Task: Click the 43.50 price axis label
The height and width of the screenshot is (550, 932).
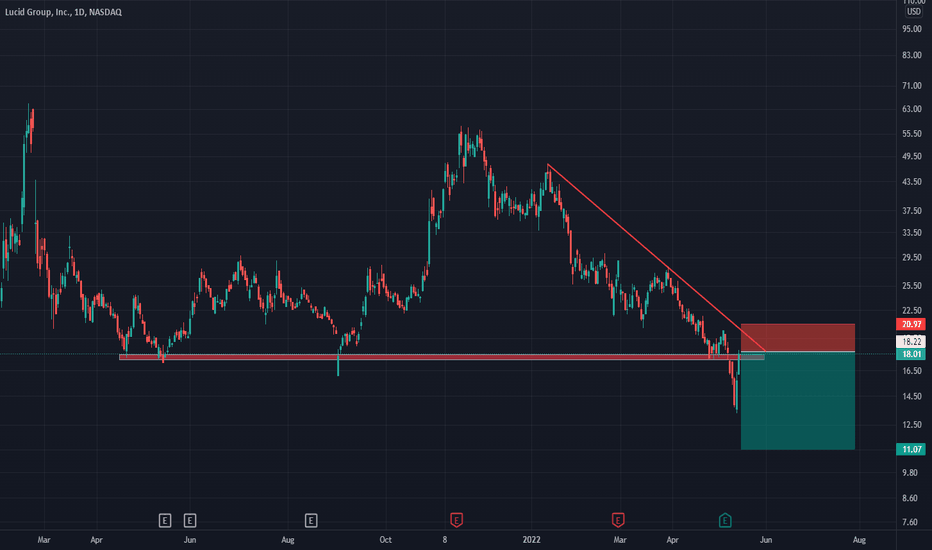Action: pos(912,181)
